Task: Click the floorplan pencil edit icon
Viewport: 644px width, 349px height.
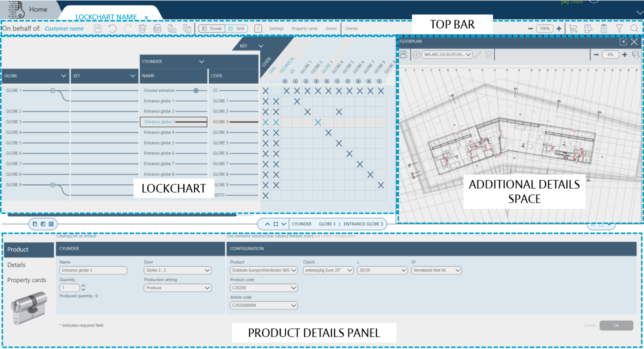Action: pyautogui.click(x=478, y=54)
